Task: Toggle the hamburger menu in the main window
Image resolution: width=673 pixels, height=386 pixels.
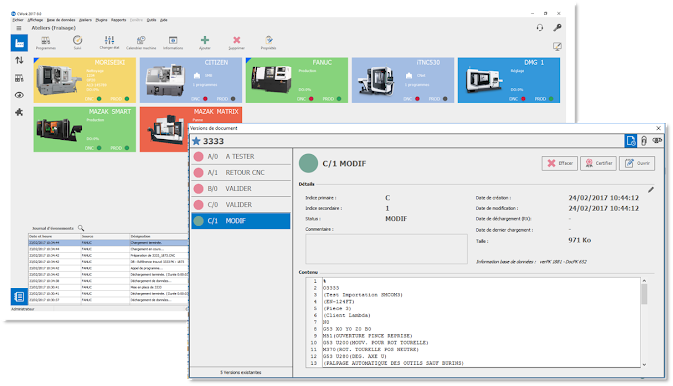Action: click(x=19, y=28)
